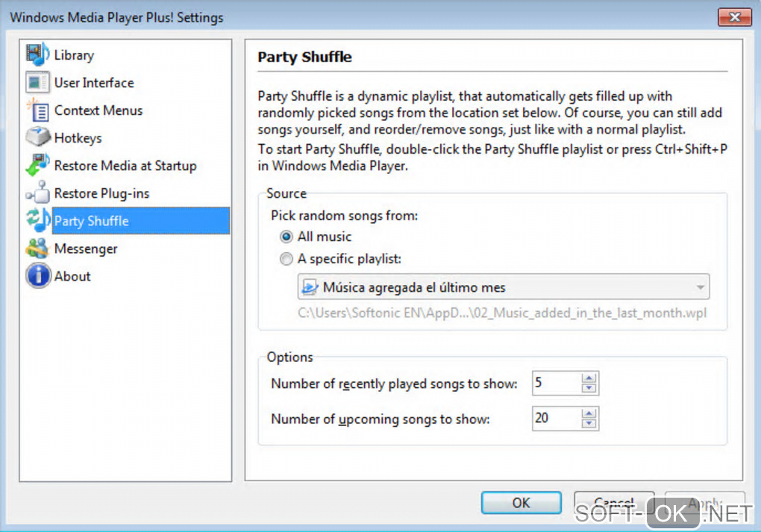Select the Party Shuffle entry
Viewport: 761px width, 532px height.
click(x=141, y=221)
